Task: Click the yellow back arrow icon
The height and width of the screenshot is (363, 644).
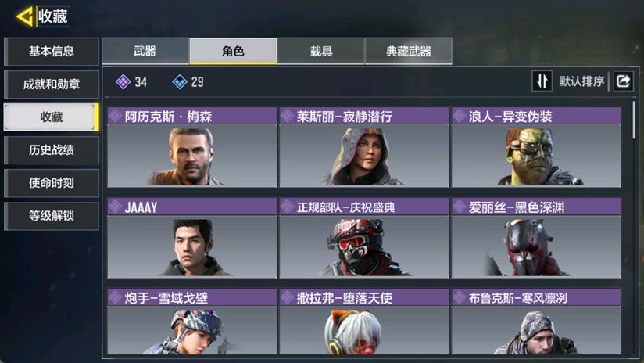Action: (24, 17)
